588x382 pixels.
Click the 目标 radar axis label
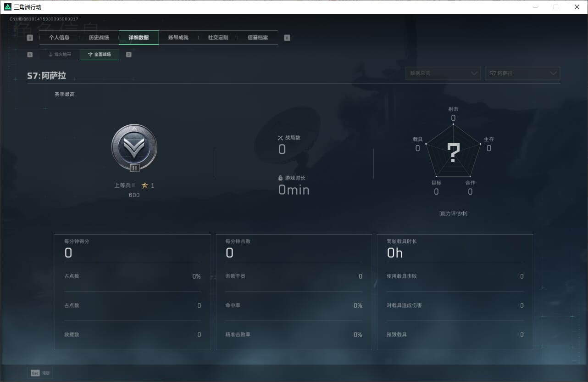[x=436, y=183]
